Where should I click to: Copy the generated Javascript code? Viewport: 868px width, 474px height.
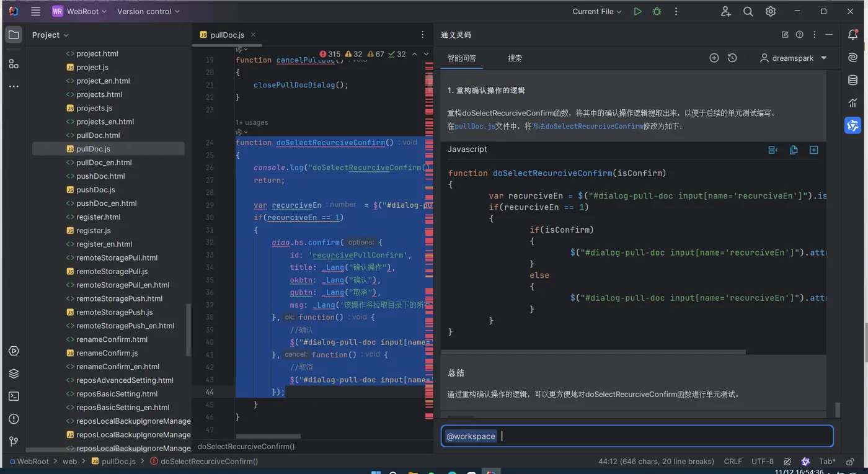pyautogui.click(x=794, y=150)
